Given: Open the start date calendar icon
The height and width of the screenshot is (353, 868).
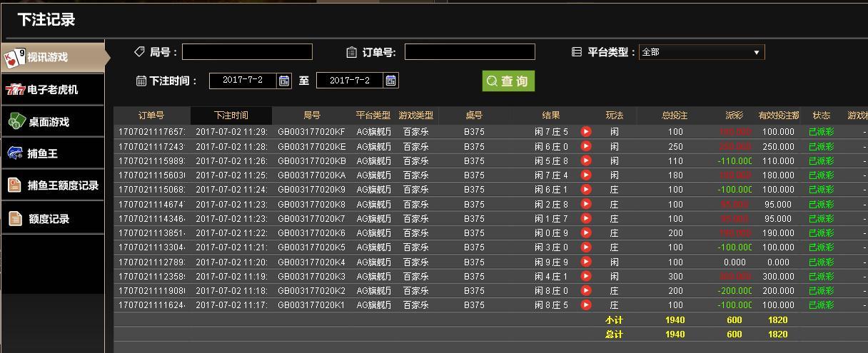Looking at the screenshot, I should 284,81.
